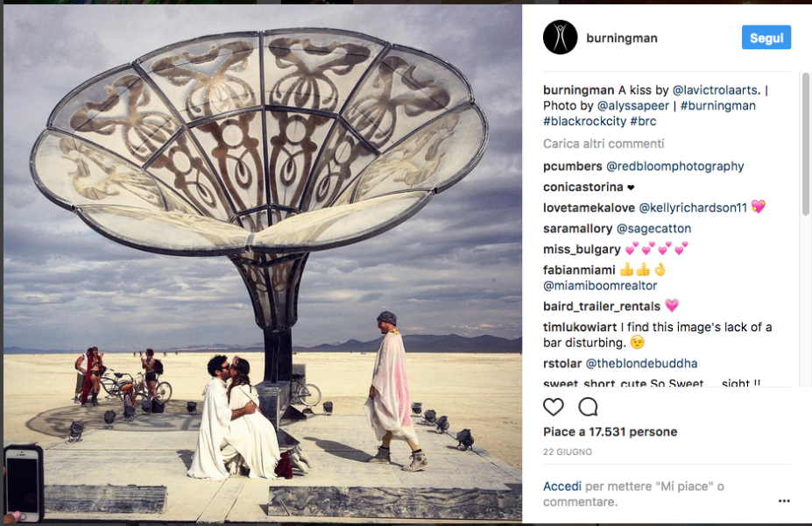The image size is (812, 526).
Task: Click the comments panel scrollbar
Action: coord(805,144)
